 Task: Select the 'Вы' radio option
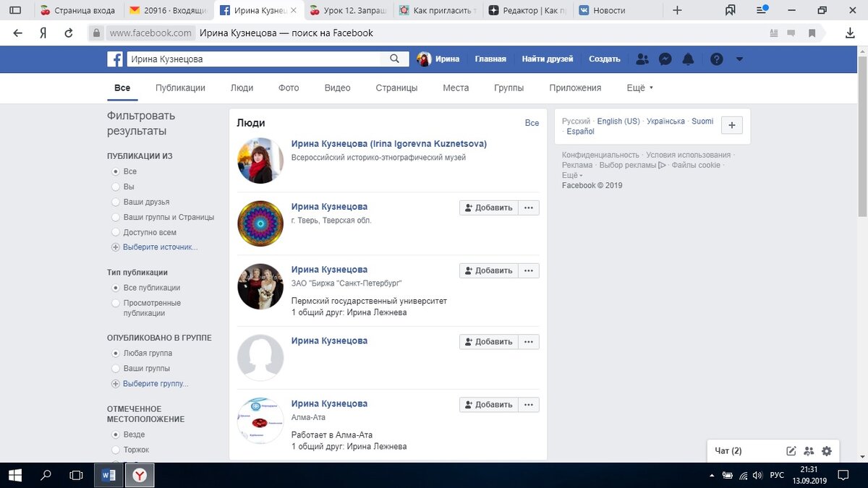[116, 187]
